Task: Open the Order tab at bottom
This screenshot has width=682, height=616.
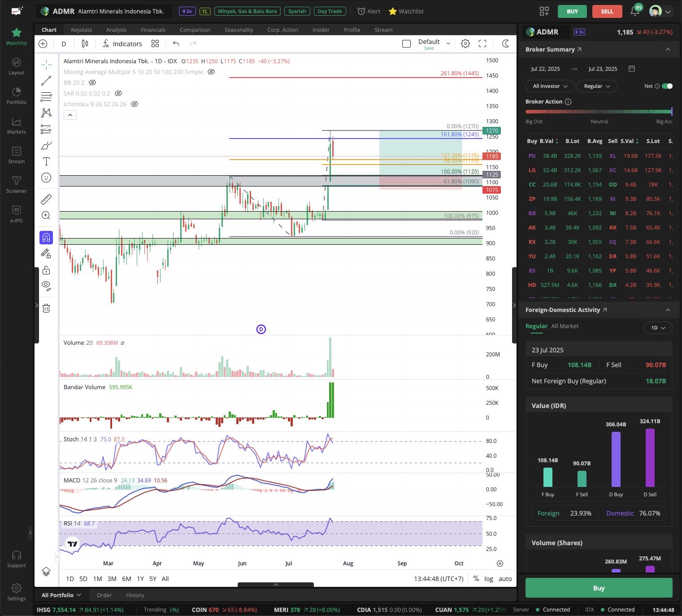Action: (x=104, y=595)
